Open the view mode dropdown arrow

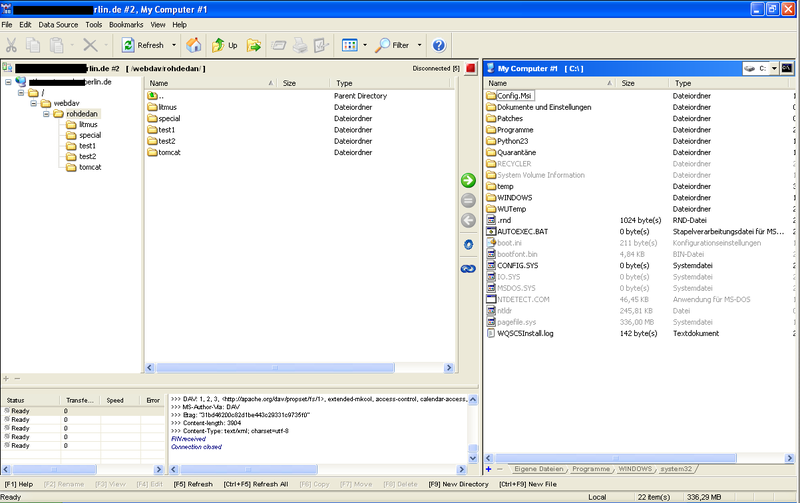pos(365,45)
